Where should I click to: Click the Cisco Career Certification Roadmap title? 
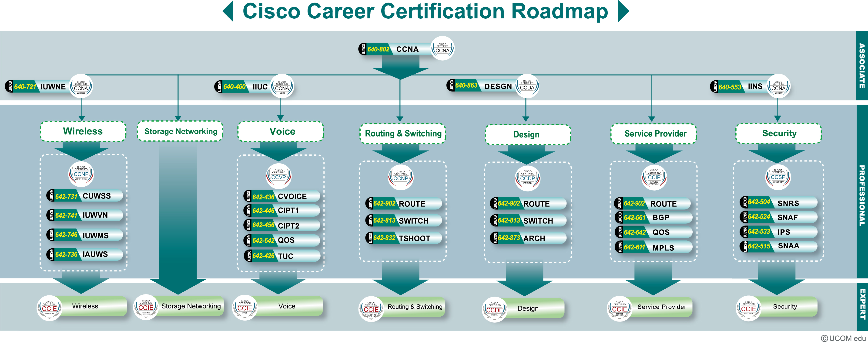point(425,11)
